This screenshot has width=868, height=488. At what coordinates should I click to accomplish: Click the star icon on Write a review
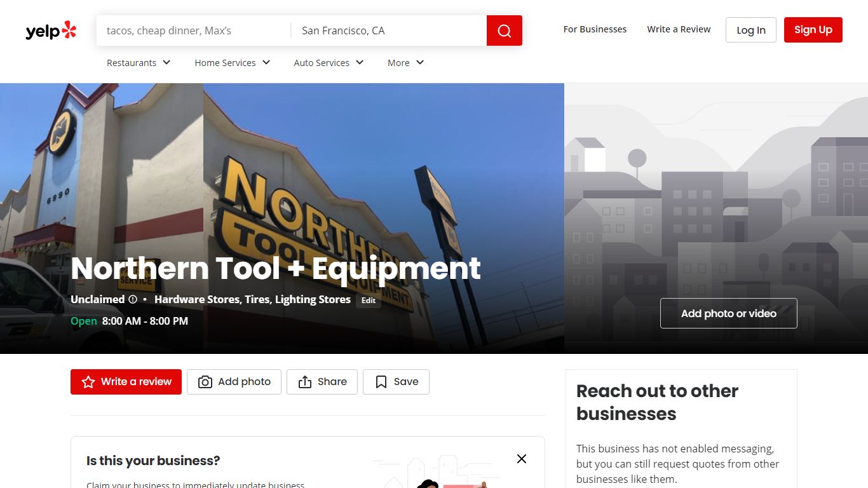pyautogui.click(x=88, y=382)
